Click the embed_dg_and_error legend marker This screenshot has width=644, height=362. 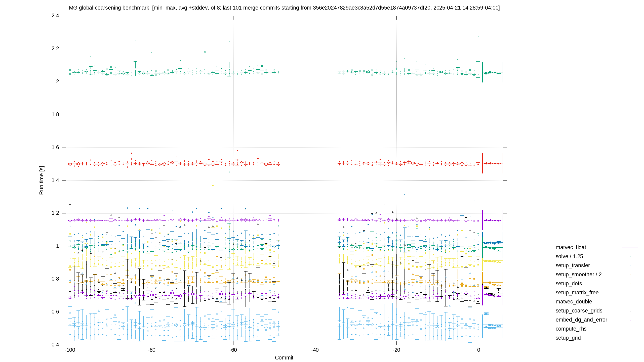[630, 320]
